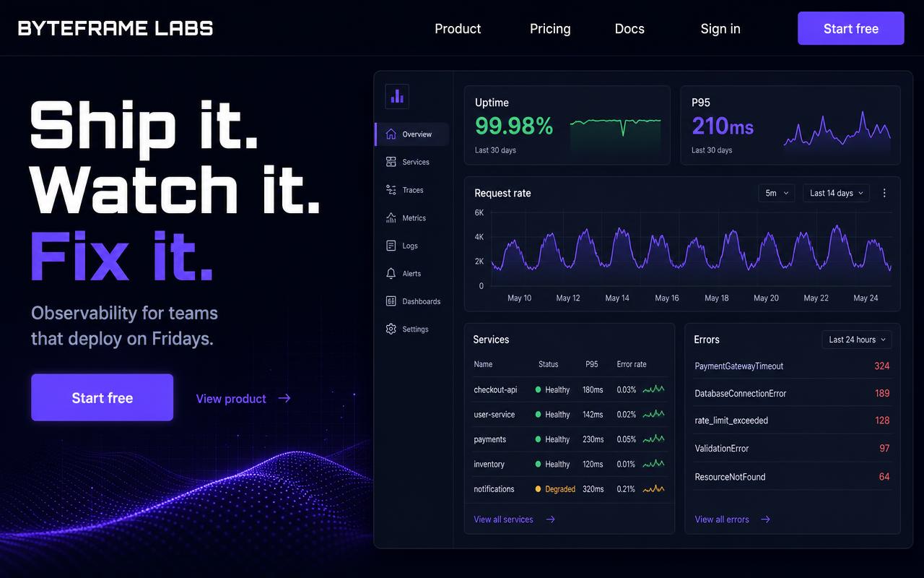Open the Last 24 hours errors dropdown
The height and width of the screenshot is (578, 924).
click(x=857, y=340)
